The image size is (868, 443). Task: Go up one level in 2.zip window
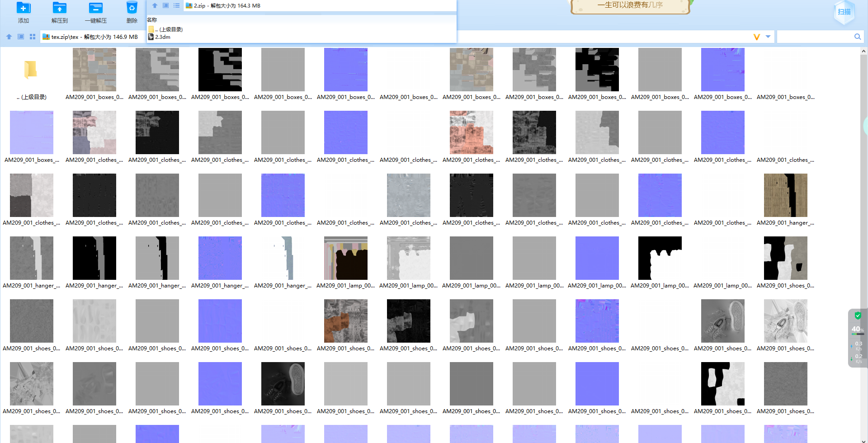click(155, 5)
